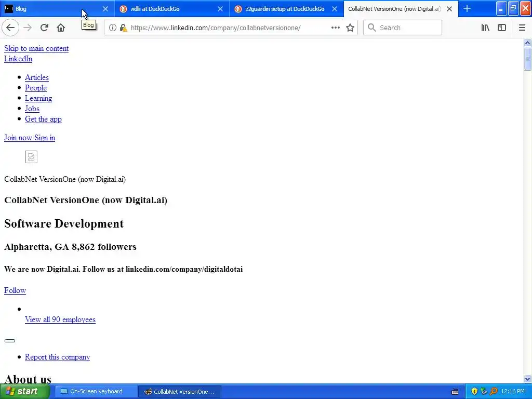Open the LinkedIn home link
The height and width of the screenshot is (399, 532).
coord(18,59)
